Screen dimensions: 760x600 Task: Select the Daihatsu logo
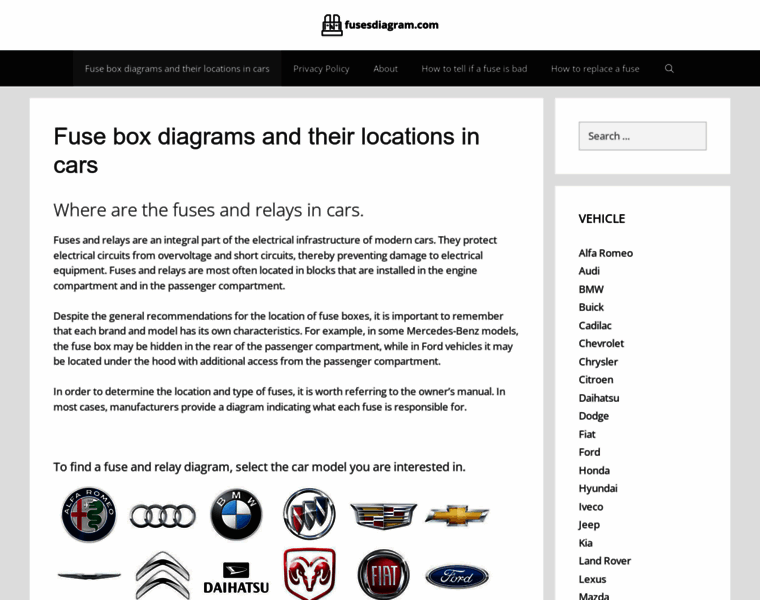coord(236,578)
